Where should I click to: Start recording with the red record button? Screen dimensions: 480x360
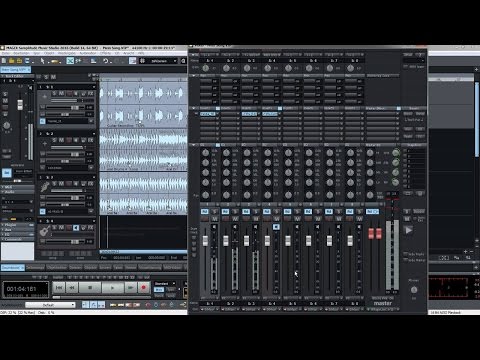pos(144,287)
